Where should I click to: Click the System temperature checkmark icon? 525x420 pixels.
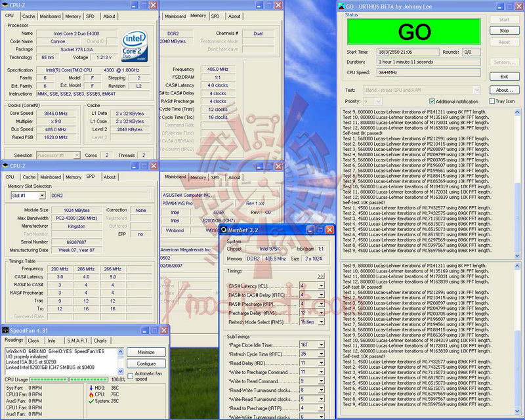click(x=91, y=401)
